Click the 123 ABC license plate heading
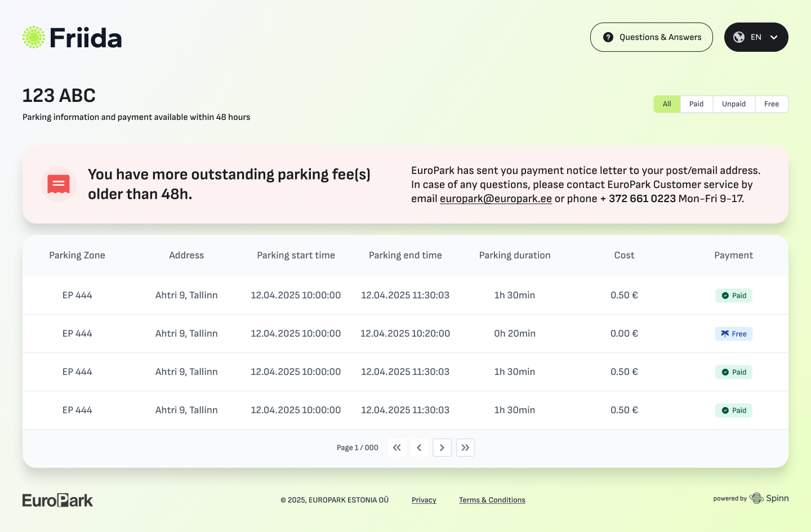This screenshot has width=811, height=532. tap(59, 95)
